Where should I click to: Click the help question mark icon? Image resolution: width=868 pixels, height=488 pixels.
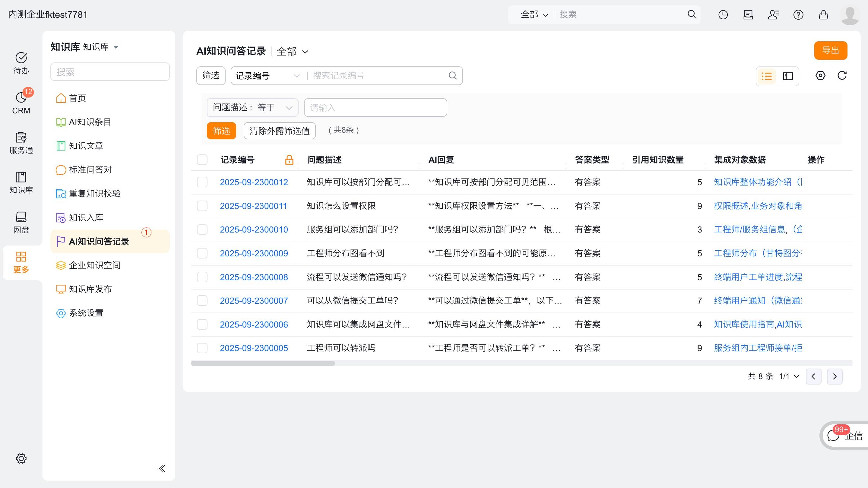point(798,14)
